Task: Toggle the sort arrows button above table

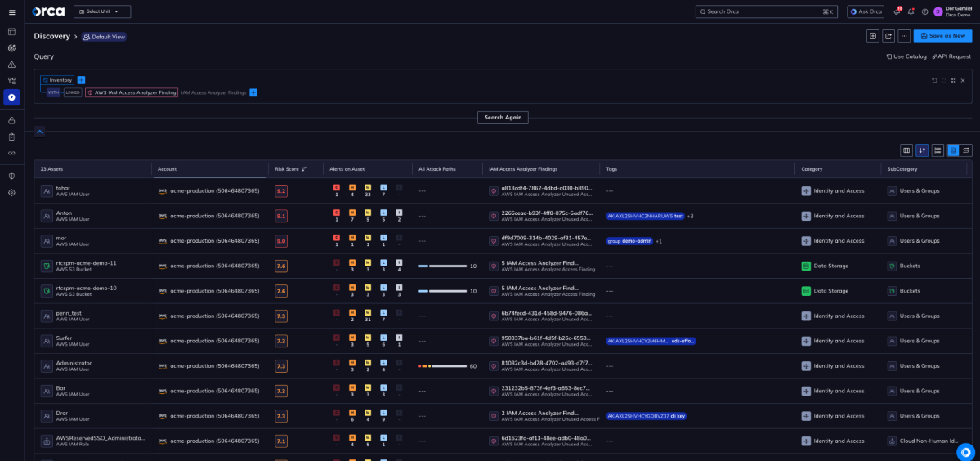Action: coord(922,150)
